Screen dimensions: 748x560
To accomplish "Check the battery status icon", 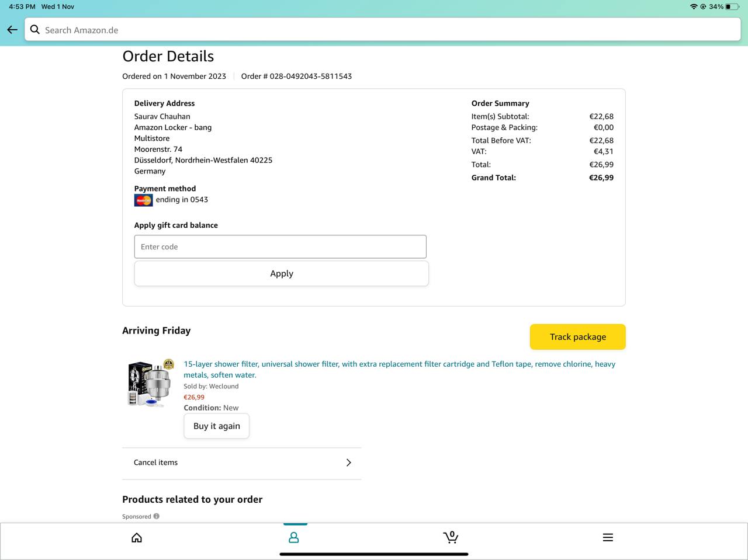I will (732, 6).
